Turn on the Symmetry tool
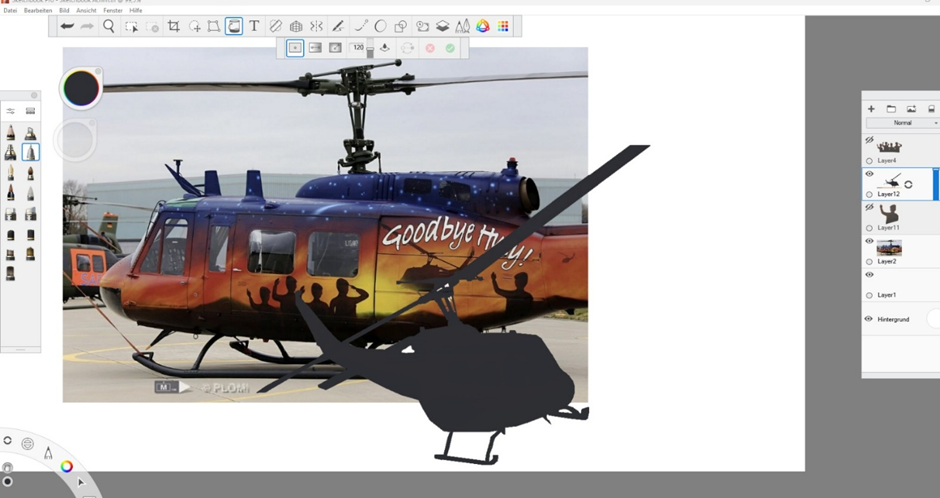 pos(316,26)
